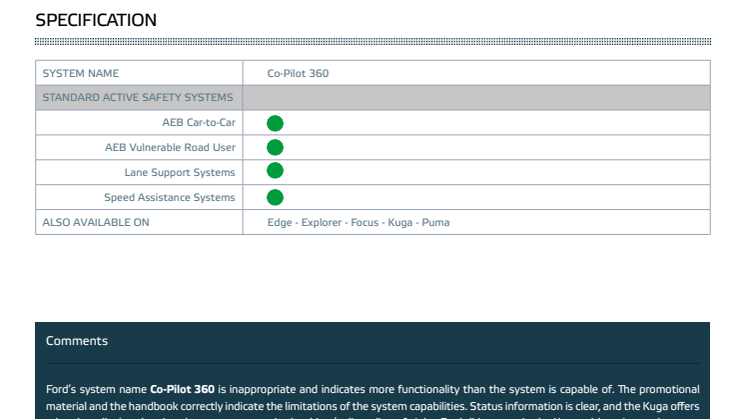Image resolution: width=746 pixels, height=419 pixels.
Task: Click the SYSTEM NAME label cell
Action: [x=139, y=73]
